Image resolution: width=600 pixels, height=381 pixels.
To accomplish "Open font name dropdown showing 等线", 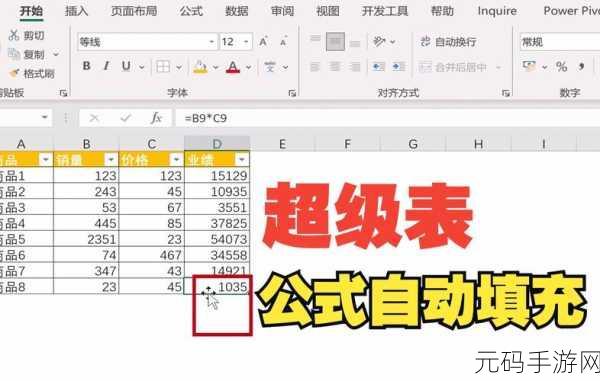I will click(x=211, y=42).
